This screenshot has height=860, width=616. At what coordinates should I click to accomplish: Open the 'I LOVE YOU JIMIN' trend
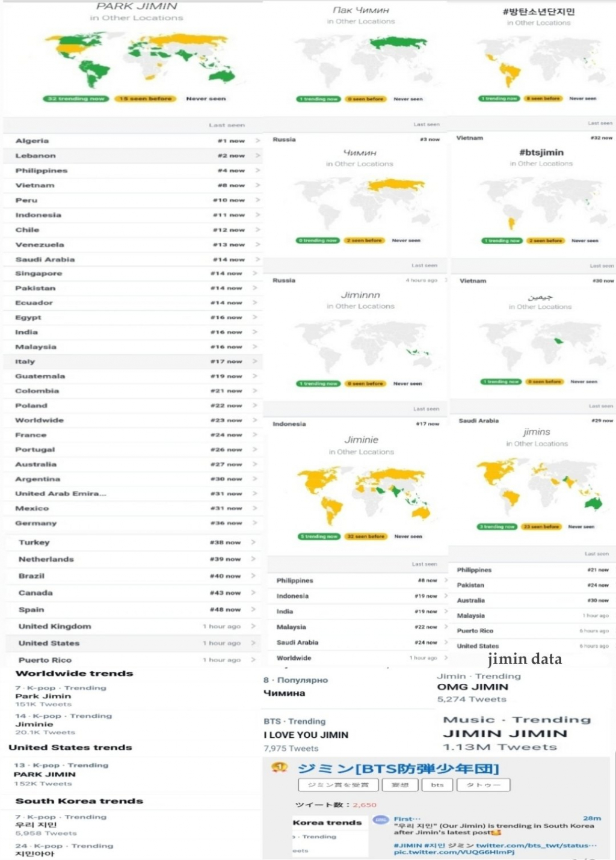tap(306, 735)
